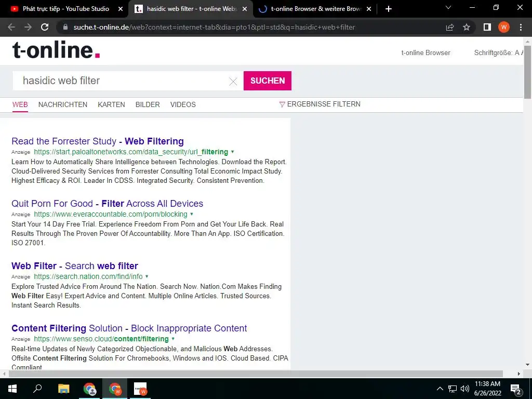Switch to the YouTube Studio tab
Screen dimensions: 532x399
pos(66,9)
